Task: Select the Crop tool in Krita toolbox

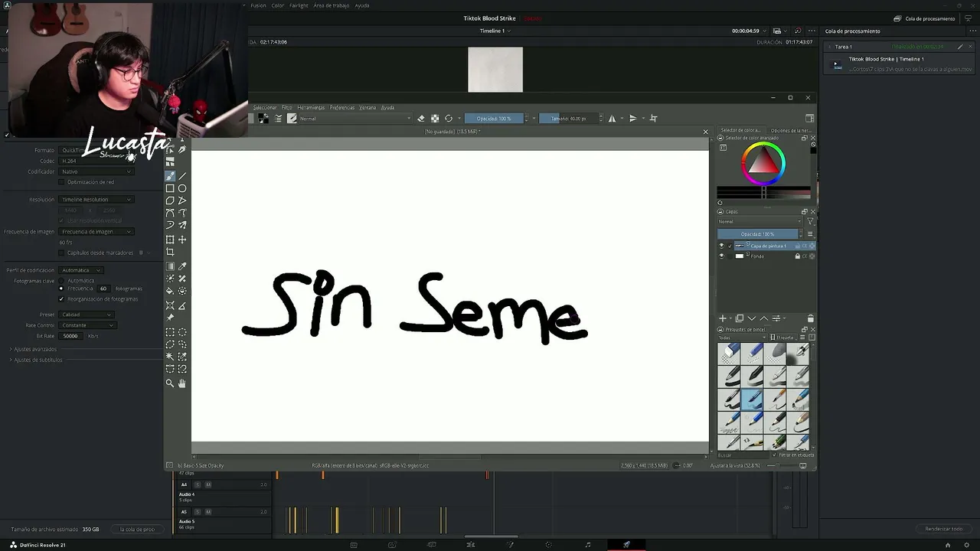Action: coord(170,252)
